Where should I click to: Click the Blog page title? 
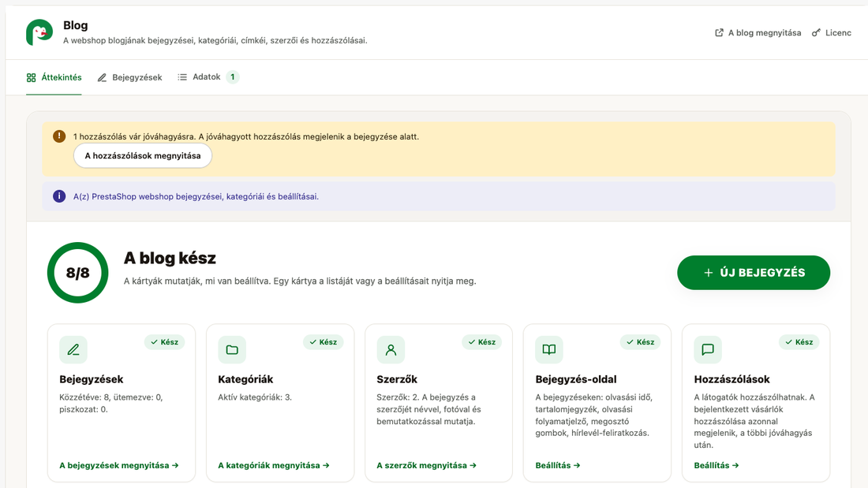pyautogui.click(x=75, y=25)
